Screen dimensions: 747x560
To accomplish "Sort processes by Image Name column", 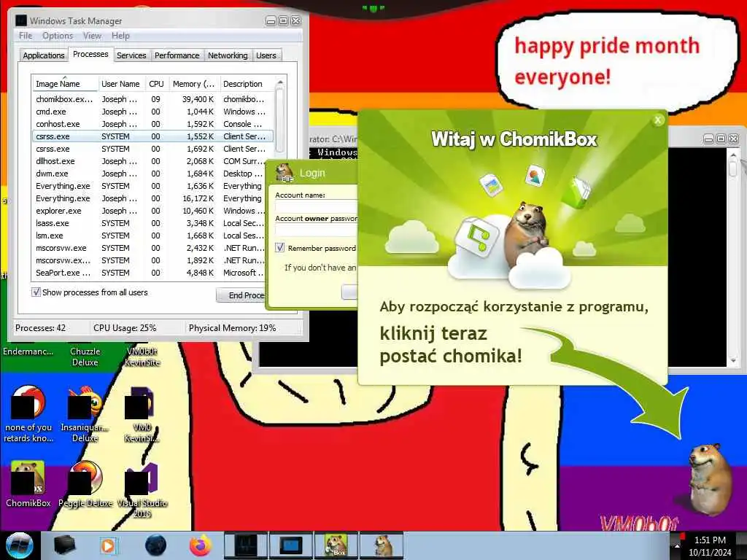I will point(65,84).
